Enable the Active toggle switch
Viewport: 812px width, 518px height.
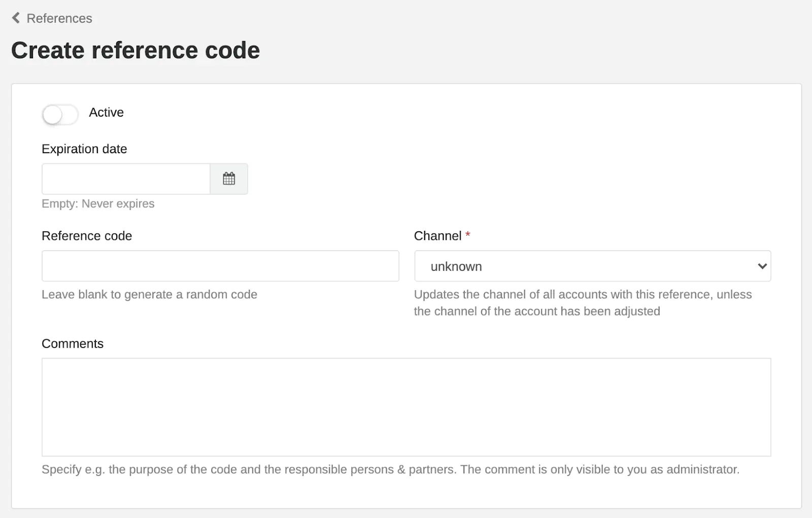point(60,115)
